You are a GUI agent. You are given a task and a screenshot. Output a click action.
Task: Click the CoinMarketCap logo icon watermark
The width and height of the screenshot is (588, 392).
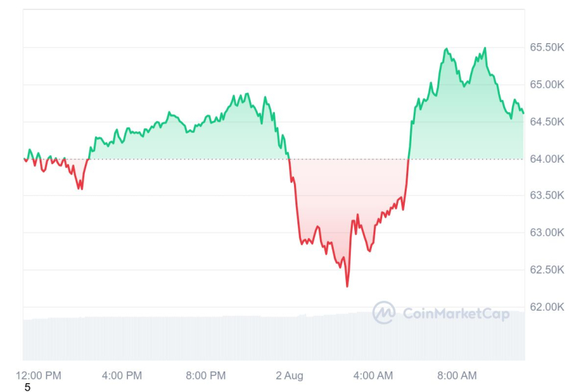pyautogui.click(x=384, y=313)
